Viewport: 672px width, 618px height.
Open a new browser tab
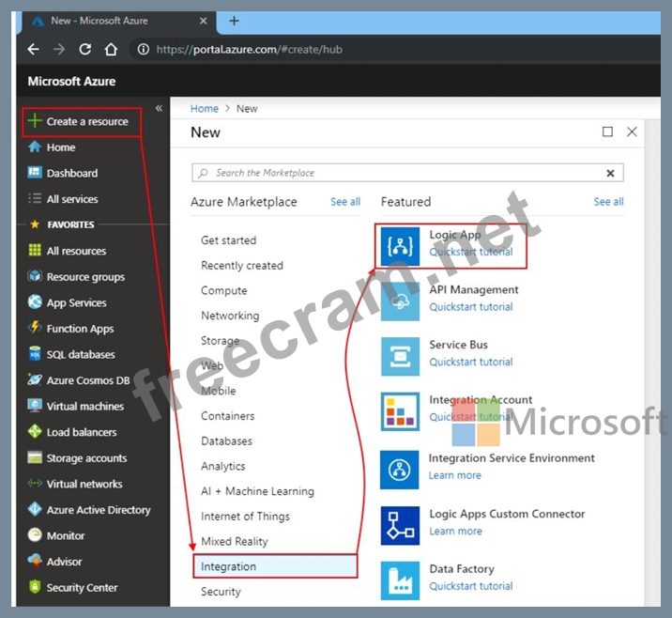235,21
